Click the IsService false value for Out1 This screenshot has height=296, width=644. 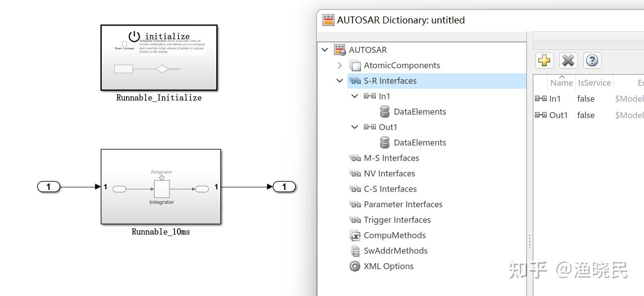[x=586, y=115]
